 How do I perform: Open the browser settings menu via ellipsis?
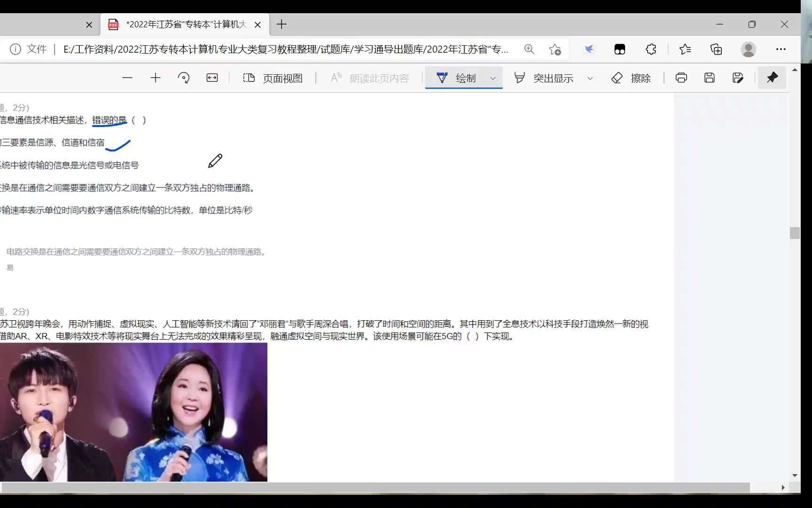click(781, 49)
